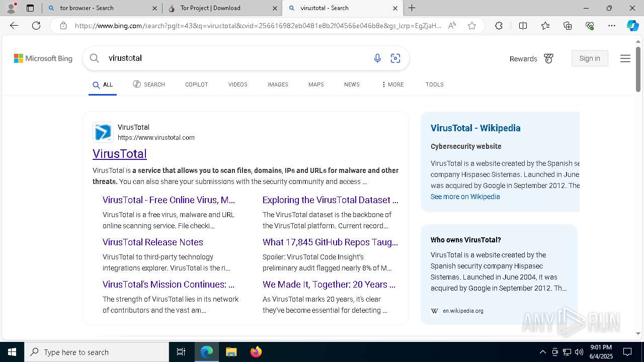Open Windows Start menu
Image resolution: width=644 pixels, height=362 pixels.
pos(12,352)
